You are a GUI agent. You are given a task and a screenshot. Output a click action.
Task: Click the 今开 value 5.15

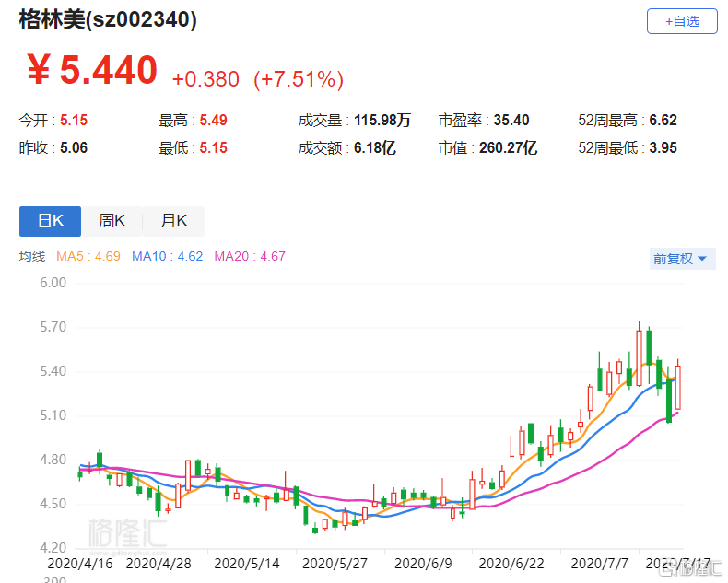[74, 121]
